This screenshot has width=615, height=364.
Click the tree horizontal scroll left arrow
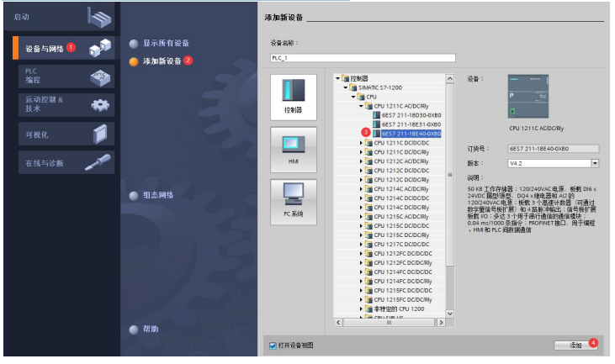338,323
